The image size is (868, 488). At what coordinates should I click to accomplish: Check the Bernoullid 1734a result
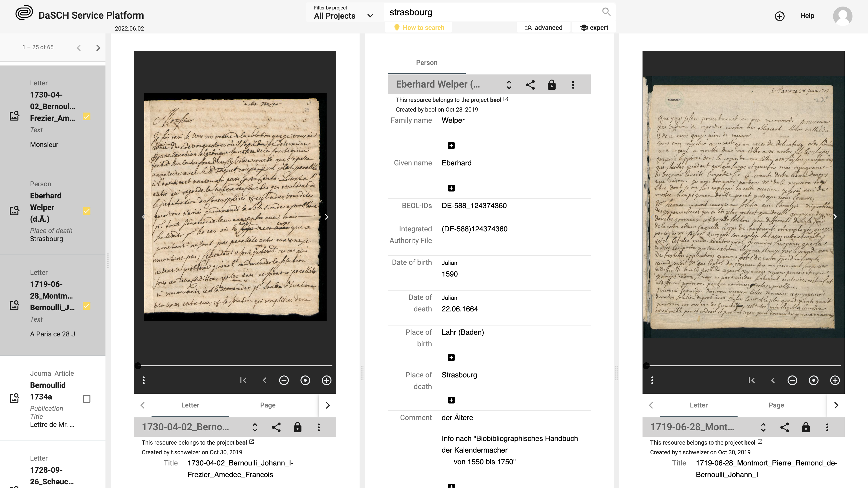tap(87, 399)
